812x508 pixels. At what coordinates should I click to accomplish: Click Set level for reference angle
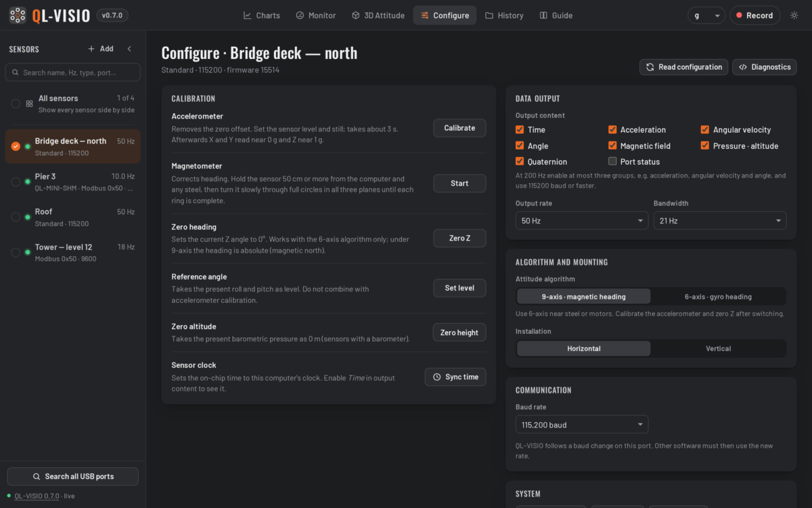(x=459, y=288)
